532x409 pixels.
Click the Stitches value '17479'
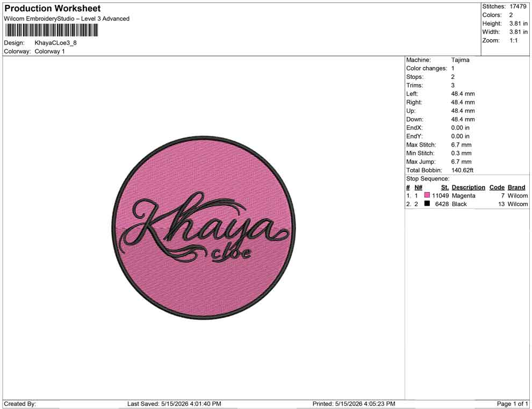(517, 6)
